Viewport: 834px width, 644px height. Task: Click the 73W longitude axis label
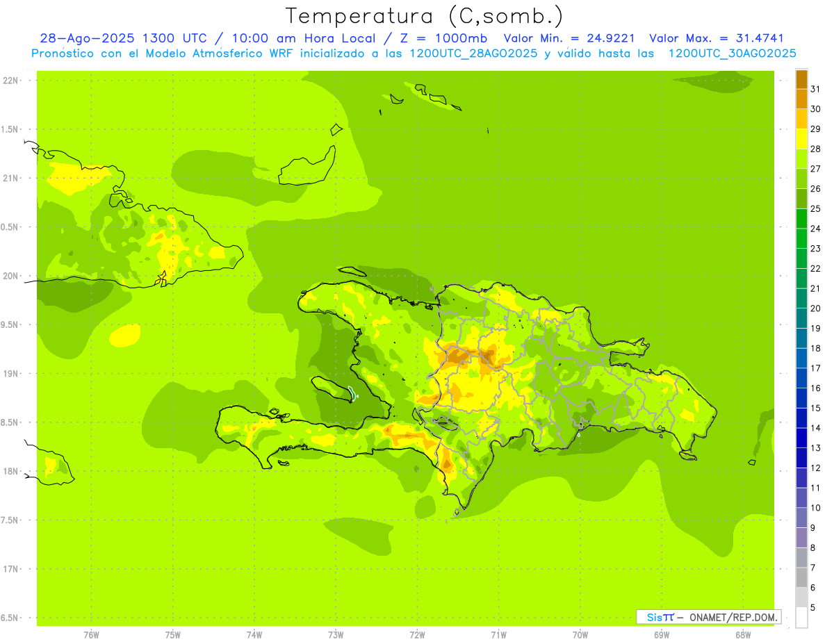(336, 634)
